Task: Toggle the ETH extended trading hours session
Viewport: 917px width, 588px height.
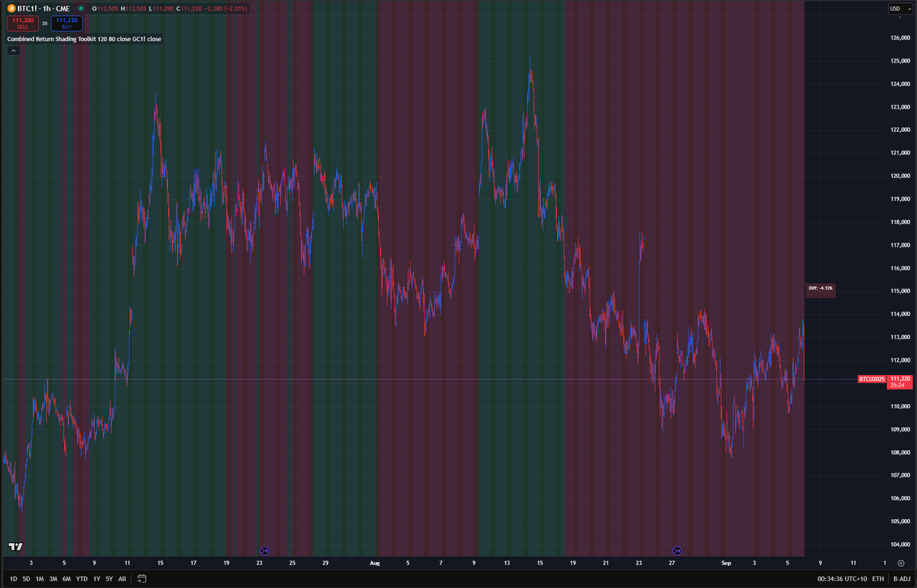Action: pyautogui.click(x=879, y=579)
